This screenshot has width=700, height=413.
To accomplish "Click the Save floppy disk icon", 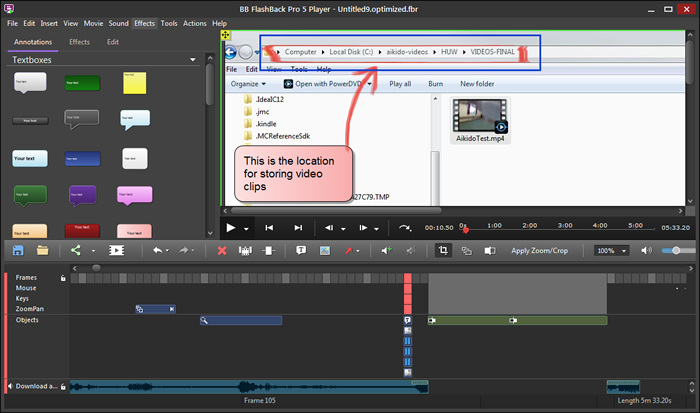I will [x=17, y=250].
